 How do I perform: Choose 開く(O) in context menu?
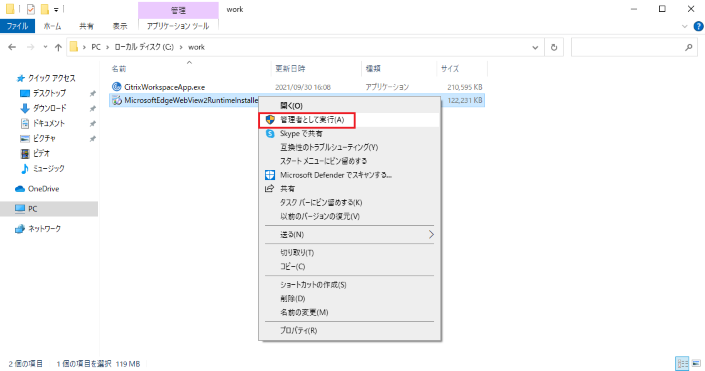pyautogui.click(x=291, y=106)
